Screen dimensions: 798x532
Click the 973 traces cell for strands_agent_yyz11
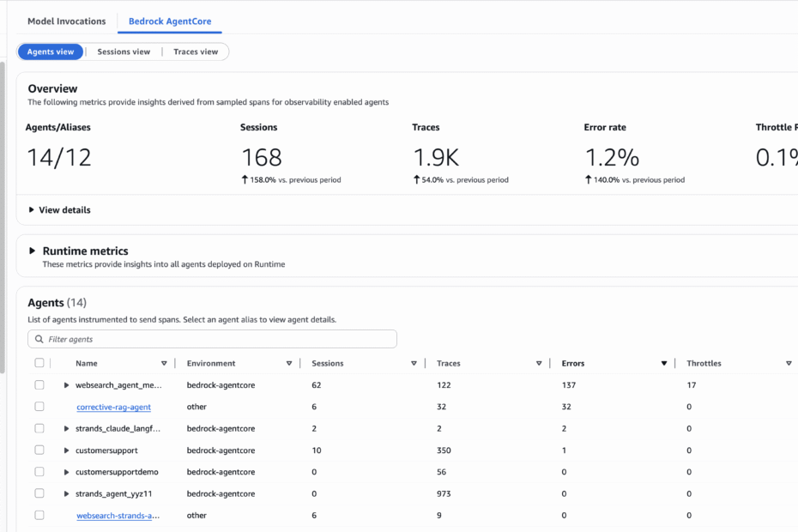click(x=444, y=494)
